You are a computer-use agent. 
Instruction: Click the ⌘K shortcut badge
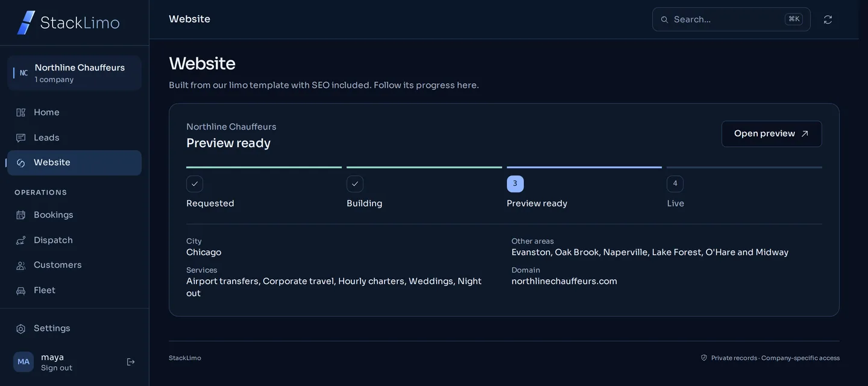click(794, 19)
